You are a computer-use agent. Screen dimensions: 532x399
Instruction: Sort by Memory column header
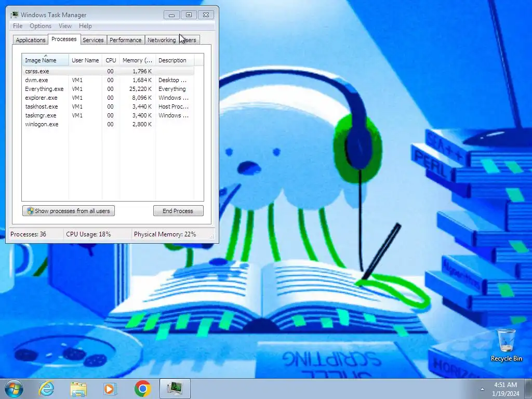click(137, 60)
